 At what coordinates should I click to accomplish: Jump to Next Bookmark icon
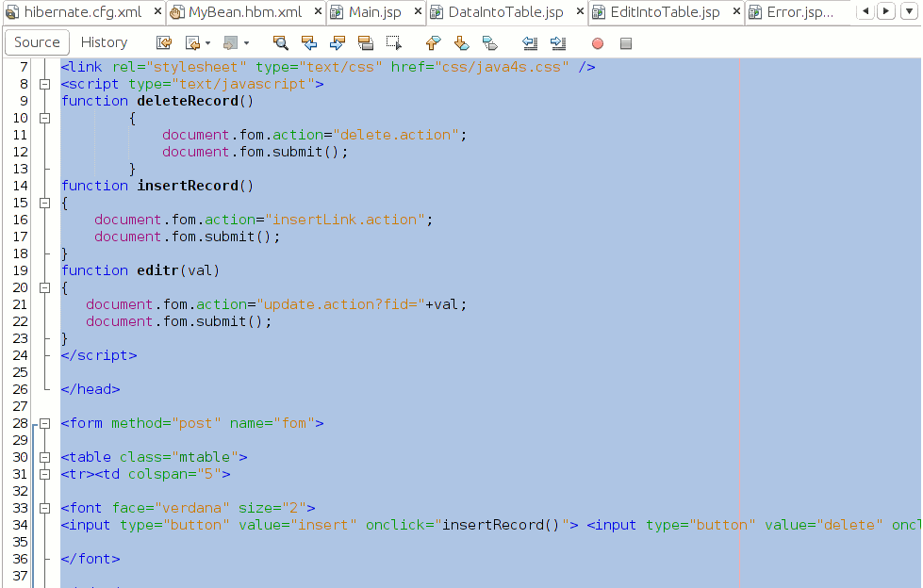tap(462, 42)
